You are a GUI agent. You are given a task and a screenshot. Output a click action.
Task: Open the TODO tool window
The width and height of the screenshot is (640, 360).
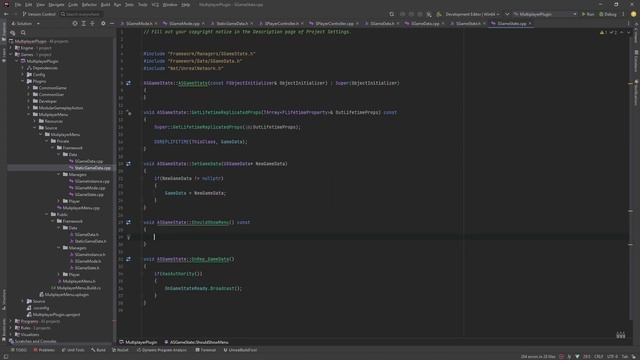tap(18, 350)
